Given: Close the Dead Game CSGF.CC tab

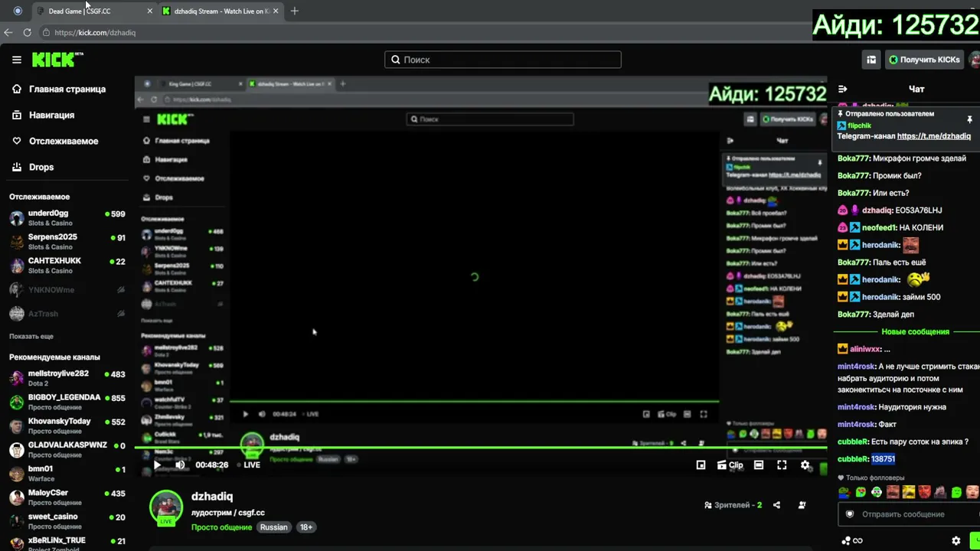Looking at the screenshot, I should (150, 11).
